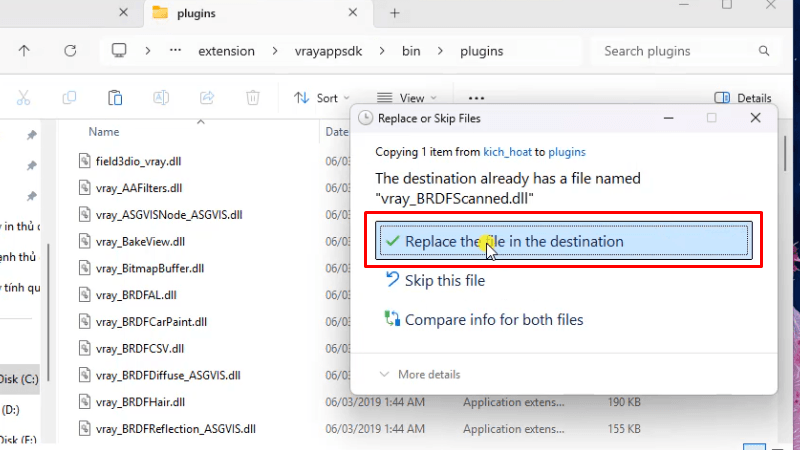Image resolution: width=800 pixels, height=450 pixels.
Task: Select Compare info for both files
Action: (x=493, y=320)
